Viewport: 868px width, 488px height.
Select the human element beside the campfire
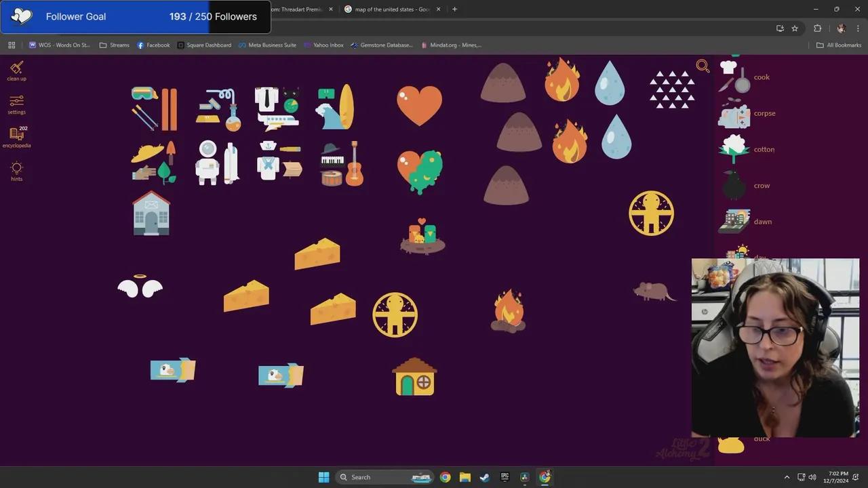395,314
